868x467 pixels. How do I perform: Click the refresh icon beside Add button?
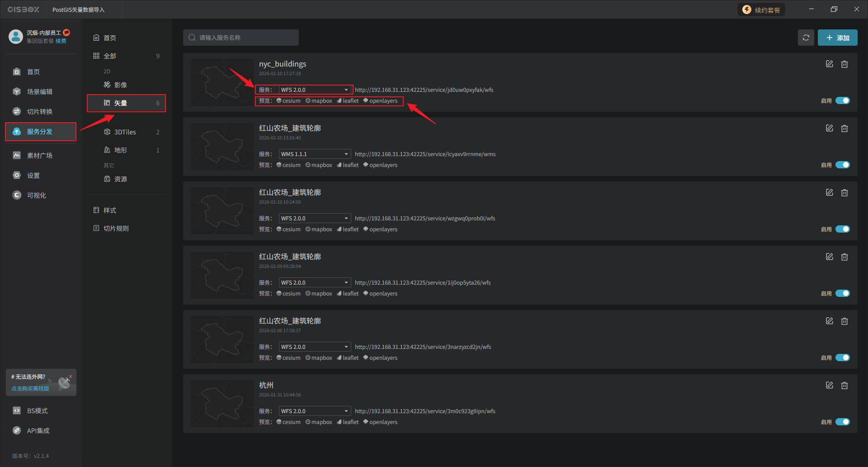pos(806,38)
